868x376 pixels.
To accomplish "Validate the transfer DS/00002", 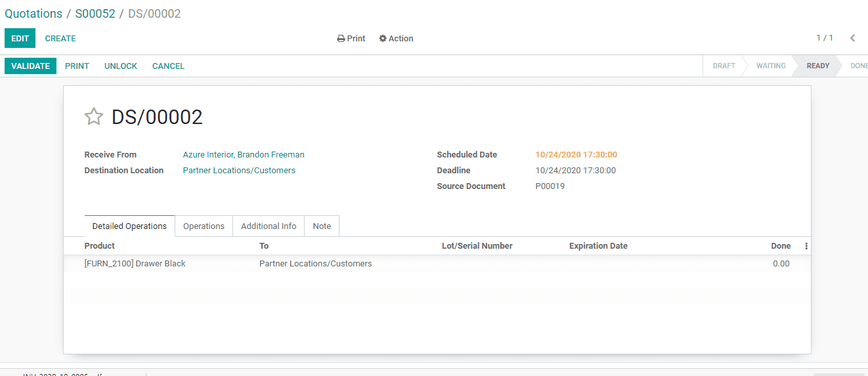I will click(x=30, y=66).
